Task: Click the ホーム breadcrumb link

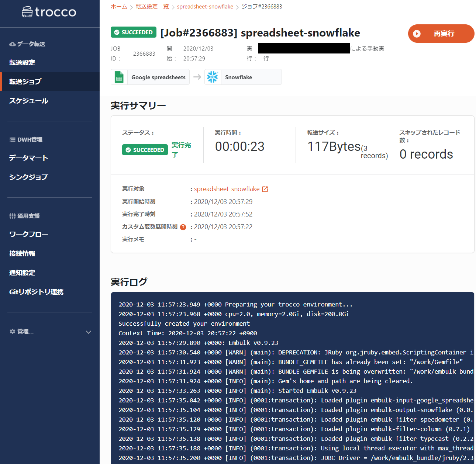Action: (119, 6)
